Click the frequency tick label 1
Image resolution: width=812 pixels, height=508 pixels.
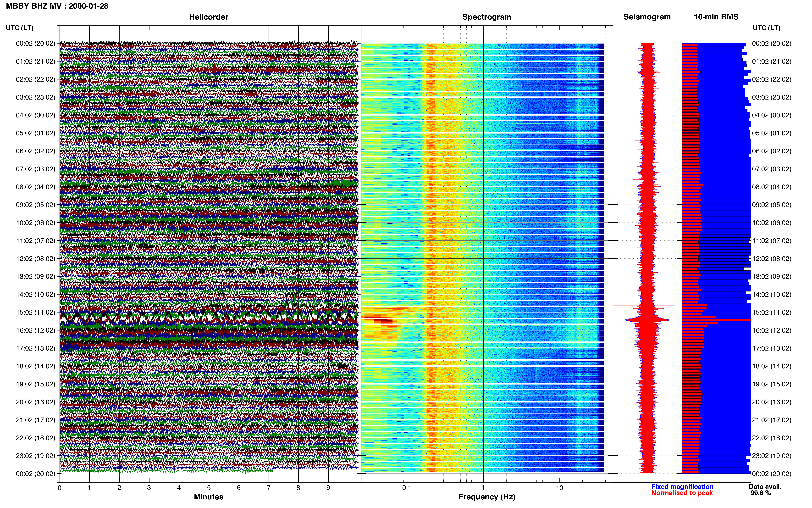click(483, 488)
